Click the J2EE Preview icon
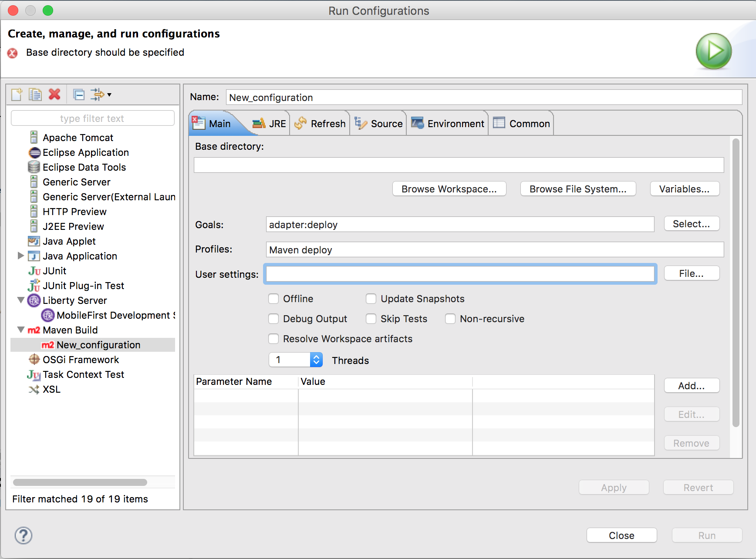The image size is (756, 559). tap(34, 226)
